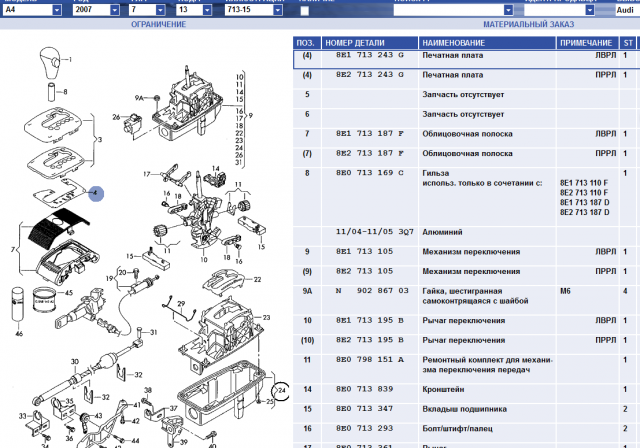The image size is (640, 448).
Task: Click callout 41 in the diagram
Action: point(137,405)
